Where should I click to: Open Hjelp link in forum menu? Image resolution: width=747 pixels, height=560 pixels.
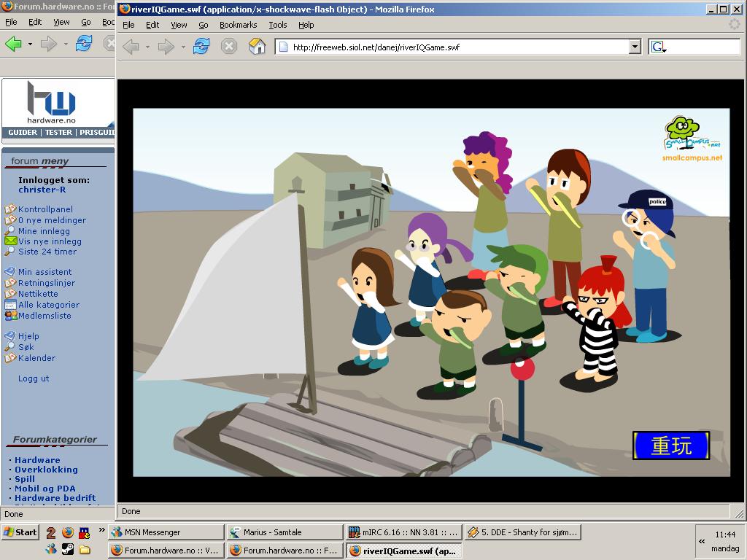point(28,336)
